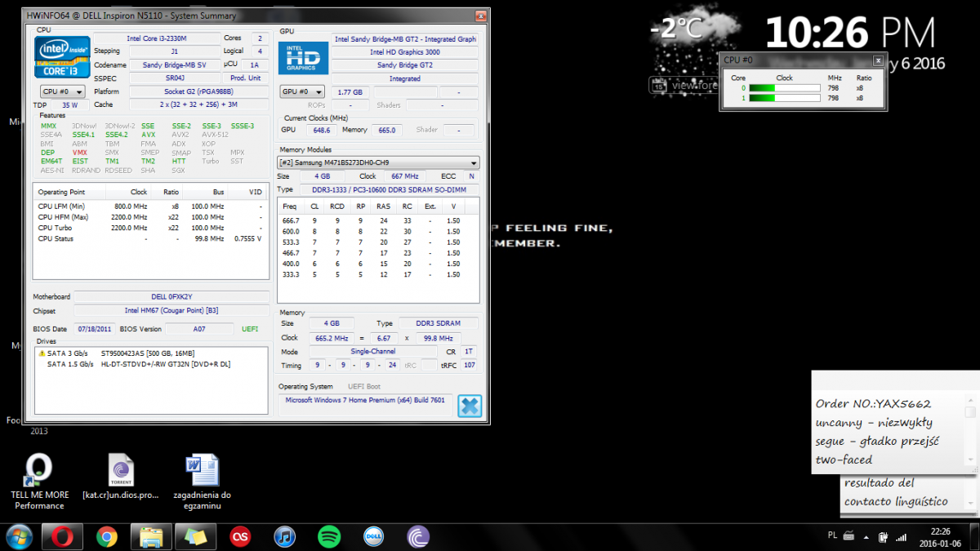Select the 'zagadnienia do egzaminu' Word document
Image resolution: width=980 pixels, height=551 pixels.
(x=202, y=482)
